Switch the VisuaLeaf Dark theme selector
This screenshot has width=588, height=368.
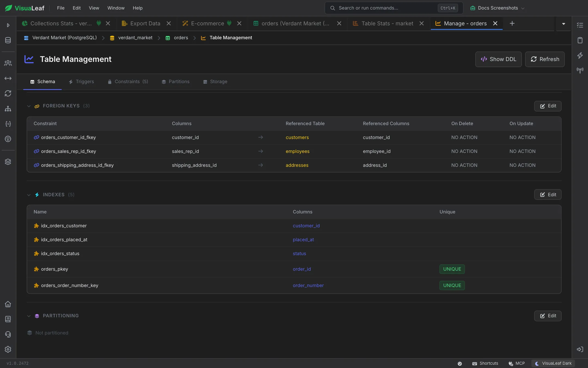click(553, 363)
